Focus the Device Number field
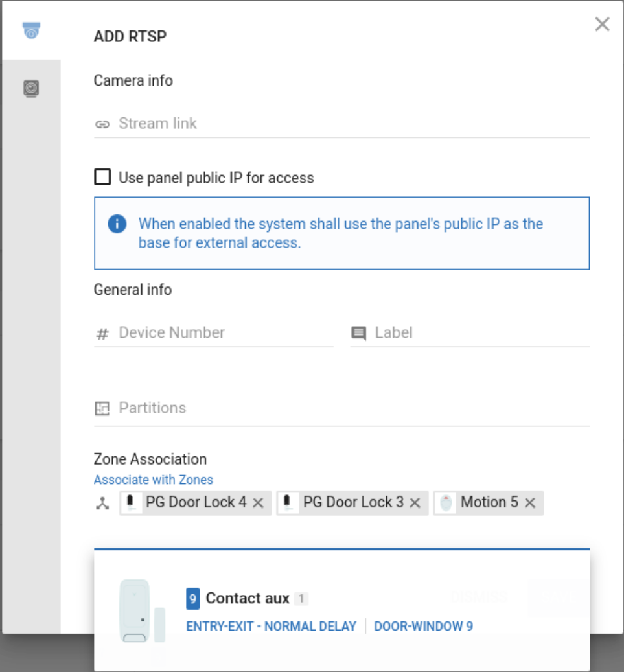The height and width of the screenshot is (672, 624). coord(224,333)
